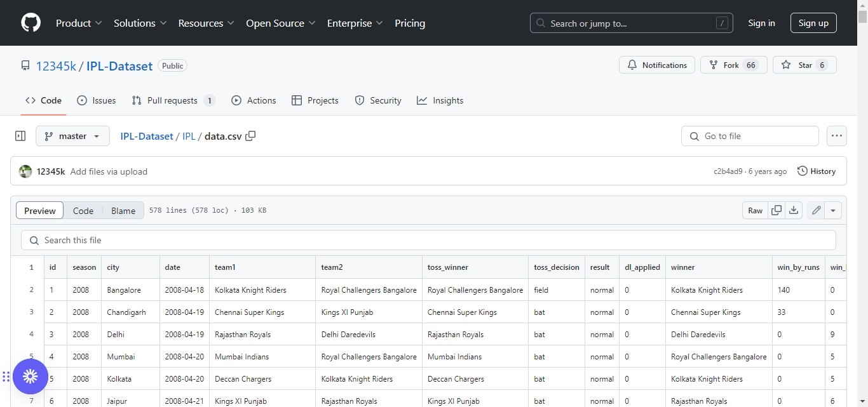The height and width of the screenshot is (407, 868).
Task: Click the '578 lines (578 loc) · 103 KB' text
Action: tap(208, 211)
